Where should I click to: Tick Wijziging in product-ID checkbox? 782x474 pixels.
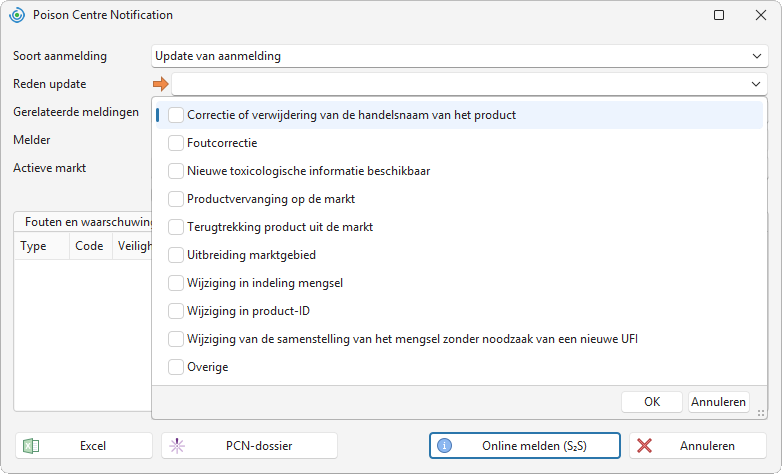[176, 311]
